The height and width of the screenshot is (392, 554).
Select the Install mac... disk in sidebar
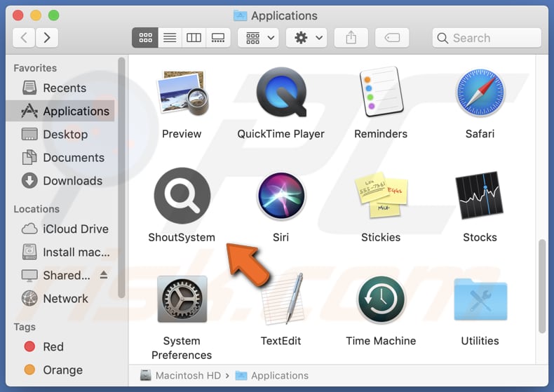(60, 252)
